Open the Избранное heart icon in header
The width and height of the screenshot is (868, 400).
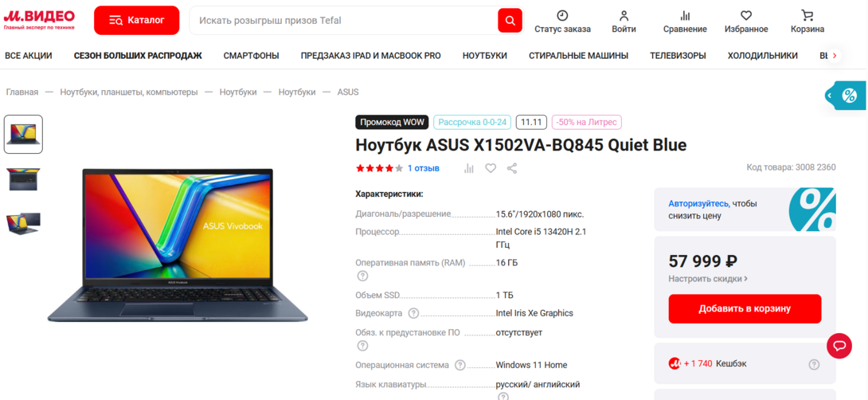click(746, 15)
